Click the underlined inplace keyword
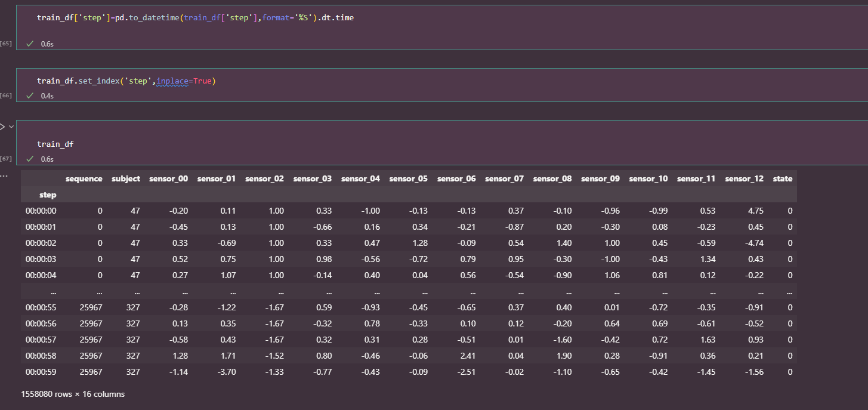The width and height of the screenshot is (868, 410). (x=172, y=81)
